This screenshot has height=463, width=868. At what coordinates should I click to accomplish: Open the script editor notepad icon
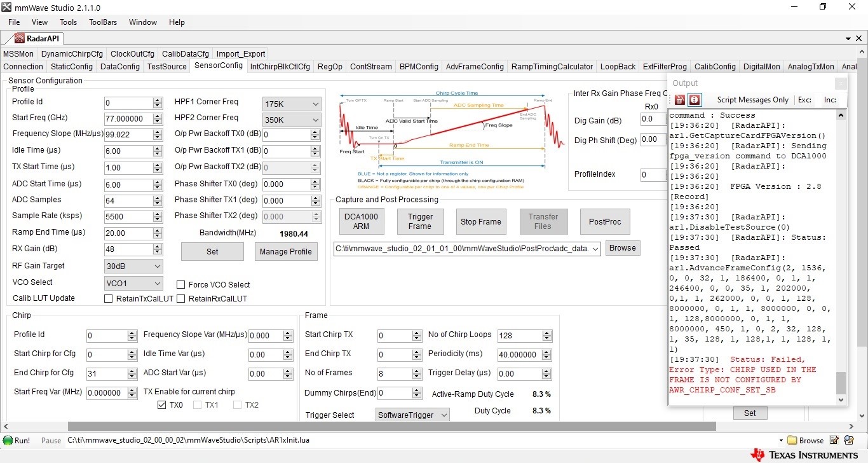834,440
